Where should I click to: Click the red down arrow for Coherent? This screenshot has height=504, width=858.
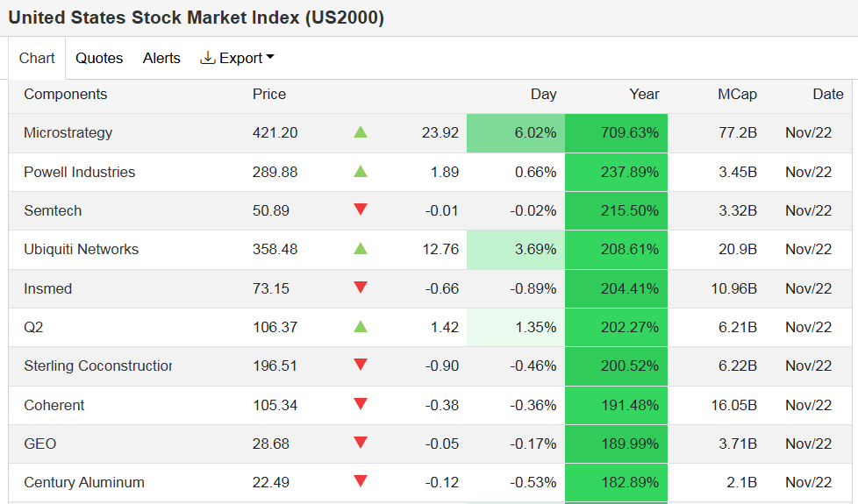click(x=361, y=404)
